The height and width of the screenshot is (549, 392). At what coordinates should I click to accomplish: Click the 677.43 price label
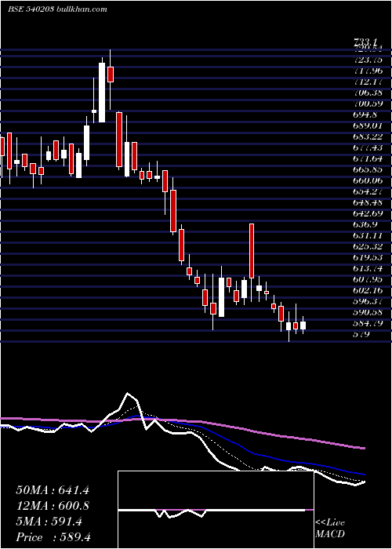[x=368, y=147]
